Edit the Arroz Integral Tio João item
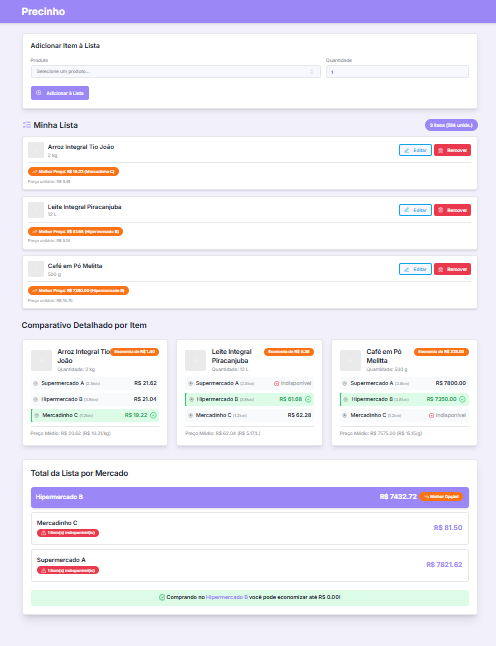The image size is (496, 646). (415, 150)
